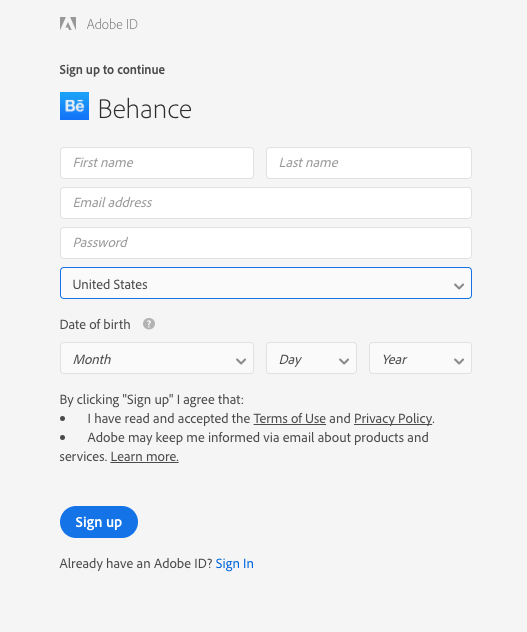Focus the First name field
527x632 pixels.
click(x=157, y=163)
